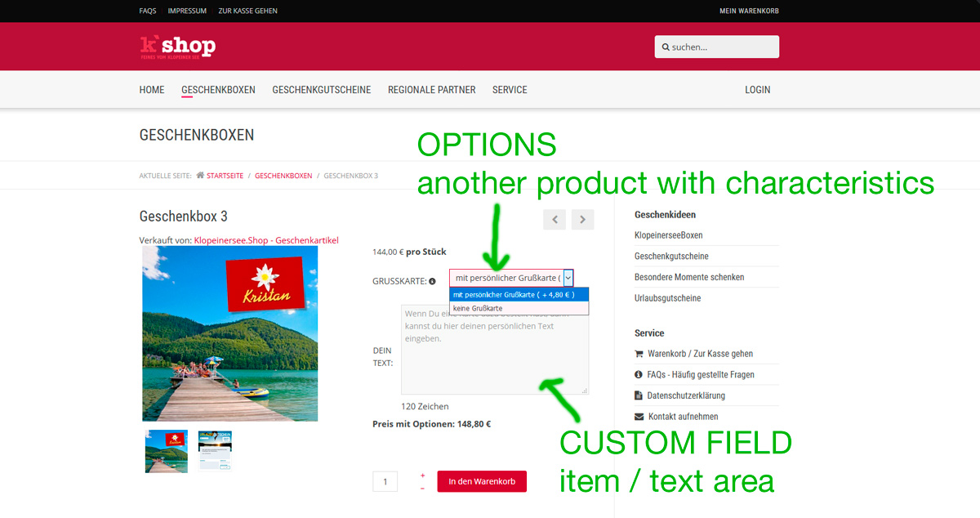This screenshot has width=980, height=518.
Task: Increase quantity with the plus sign
Action: [422, 475]
